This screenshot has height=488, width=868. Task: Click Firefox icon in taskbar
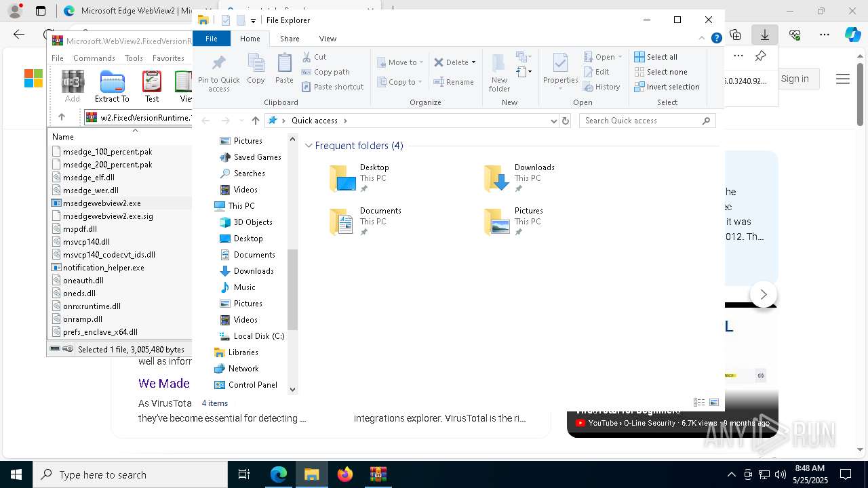coord(345,474)
